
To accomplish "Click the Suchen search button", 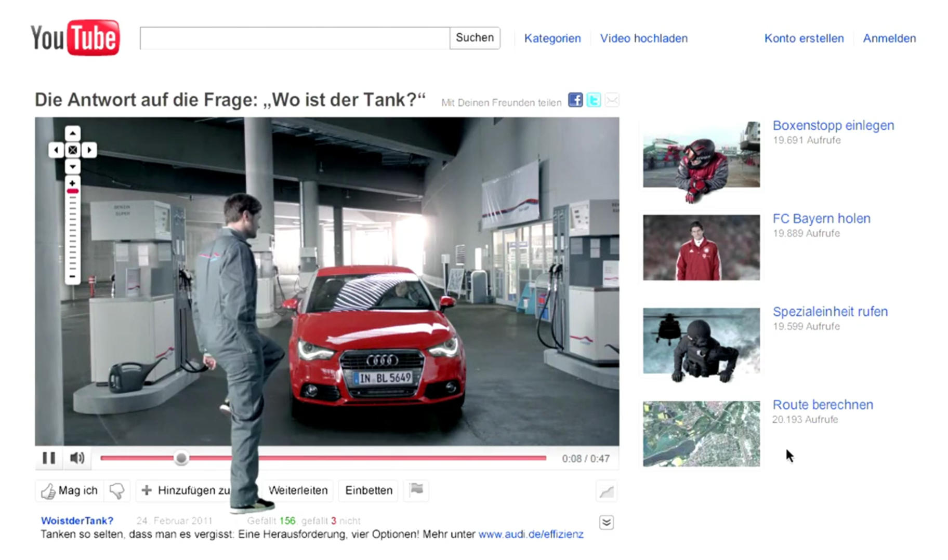I will click(x=475, y=38).
